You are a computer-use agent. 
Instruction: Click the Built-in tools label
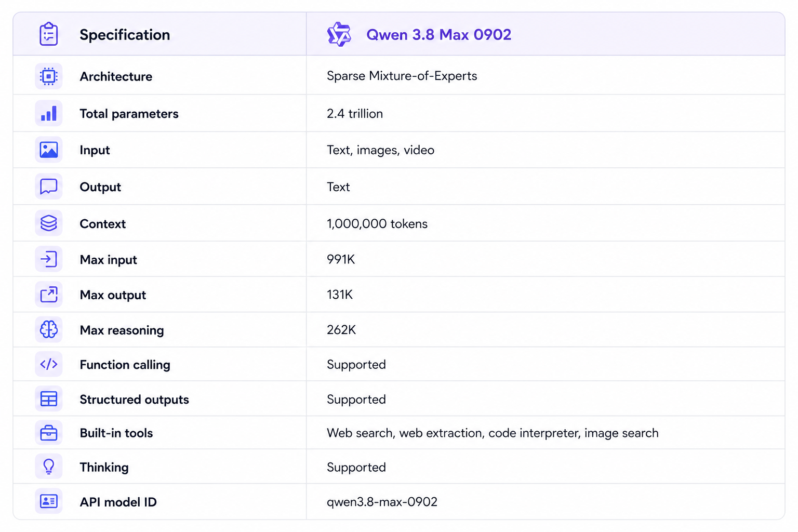pyautogui.click(x=116, y=433)
